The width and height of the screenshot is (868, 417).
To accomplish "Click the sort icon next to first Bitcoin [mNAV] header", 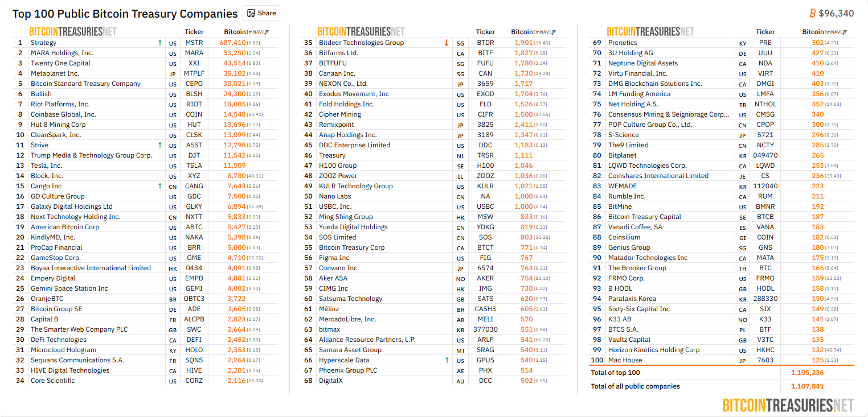I will click(x=266, y=32).
